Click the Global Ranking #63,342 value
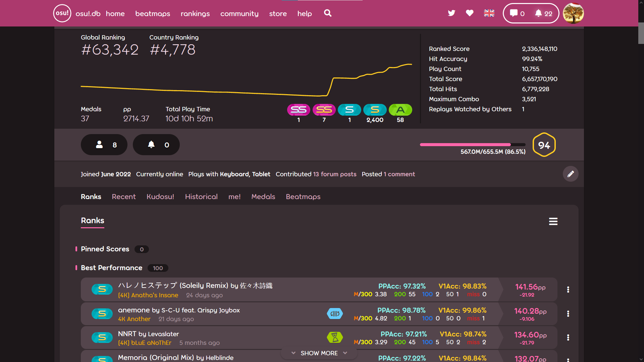Viewport: 644px width, 362px height. point(110,50)
